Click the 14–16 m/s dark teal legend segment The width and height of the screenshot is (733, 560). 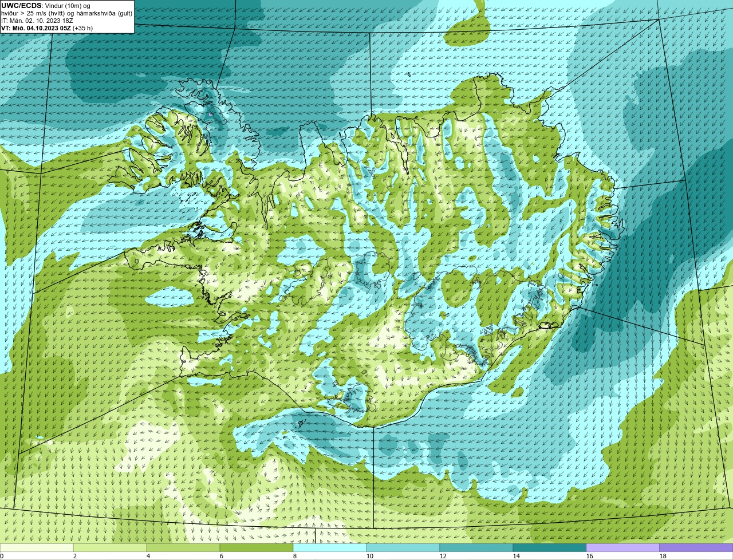click(550, 548)
